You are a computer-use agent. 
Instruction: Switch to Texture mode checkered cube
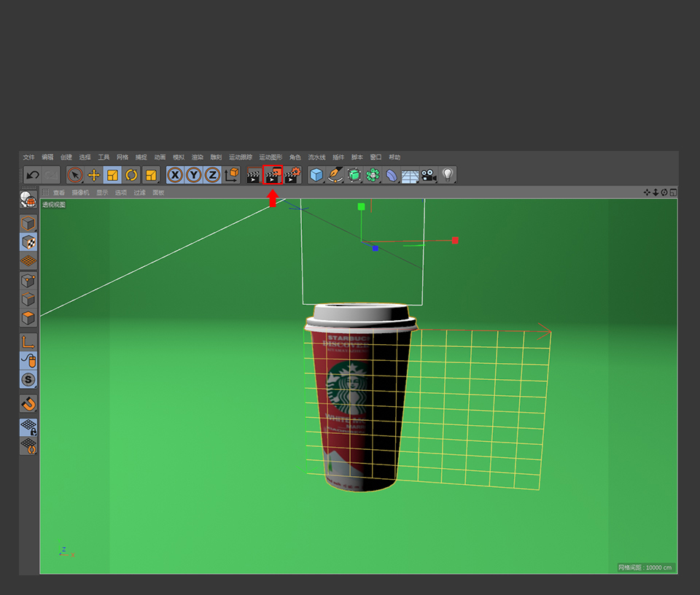pyautogui.click(x=28, y=242)
